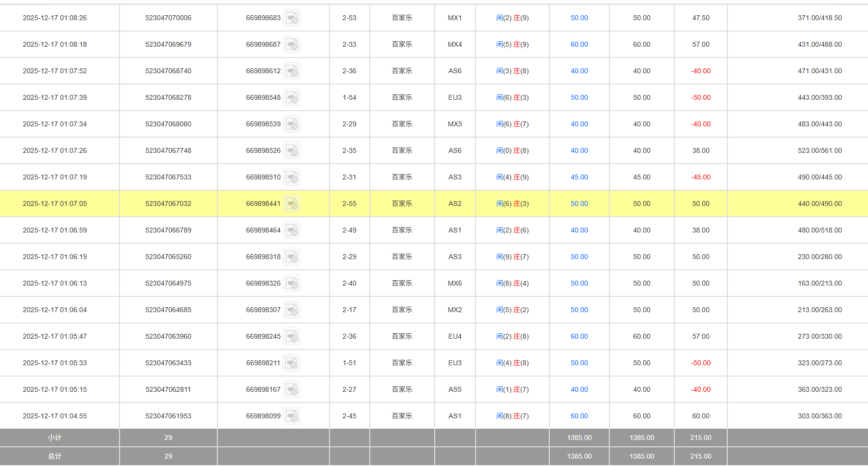Click blue 45.00 amount in AS3 row
Screen dimensions: 868x466
tap(579, 177)
